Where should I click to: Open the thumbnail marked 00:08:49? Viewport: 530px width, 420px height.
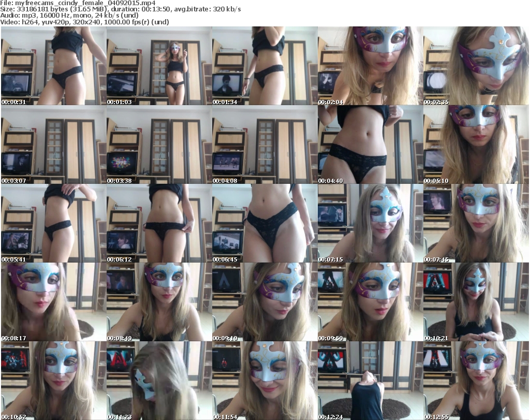pyautogui.click(x=159, y=302)
